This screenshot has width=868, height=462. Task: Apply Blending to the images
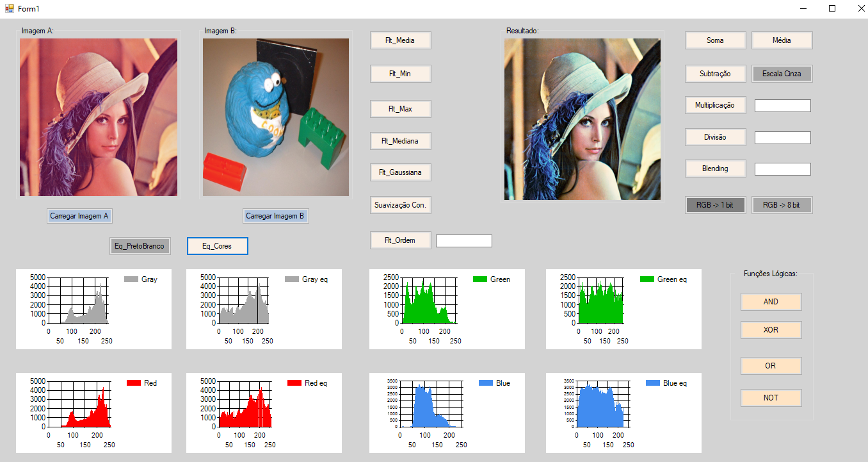(x=715, y=168)
